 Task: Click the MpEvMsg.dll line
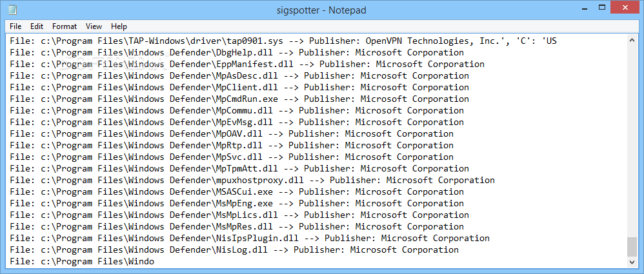pos(237,122)
